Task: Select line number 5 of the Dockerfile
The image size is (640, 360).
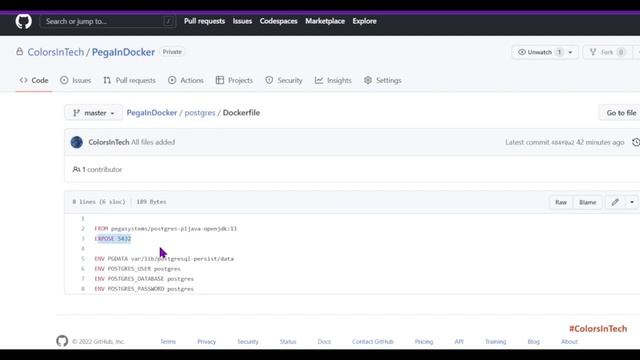Action: pos(82,259)
